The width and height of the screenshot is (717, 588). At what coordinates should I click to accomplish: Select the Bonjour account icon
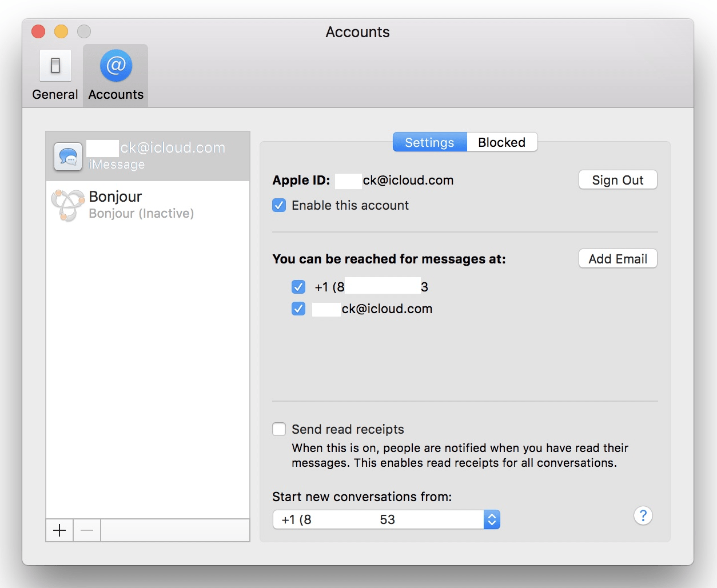coord(67,205)
